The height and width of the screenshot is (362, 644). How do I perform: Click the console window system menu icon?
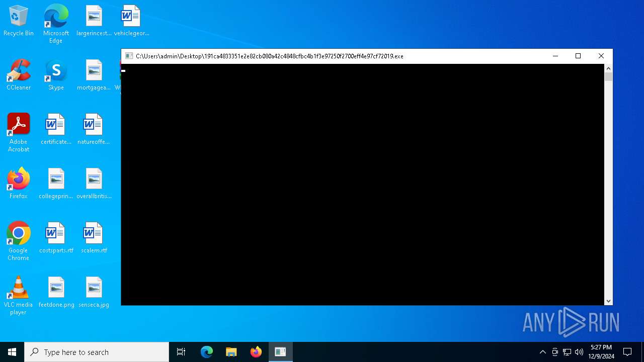tap(129, 56)
